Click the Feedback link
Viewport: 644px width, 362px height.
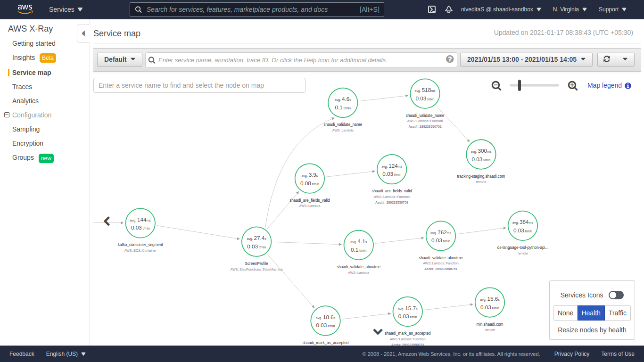(22, 354)
